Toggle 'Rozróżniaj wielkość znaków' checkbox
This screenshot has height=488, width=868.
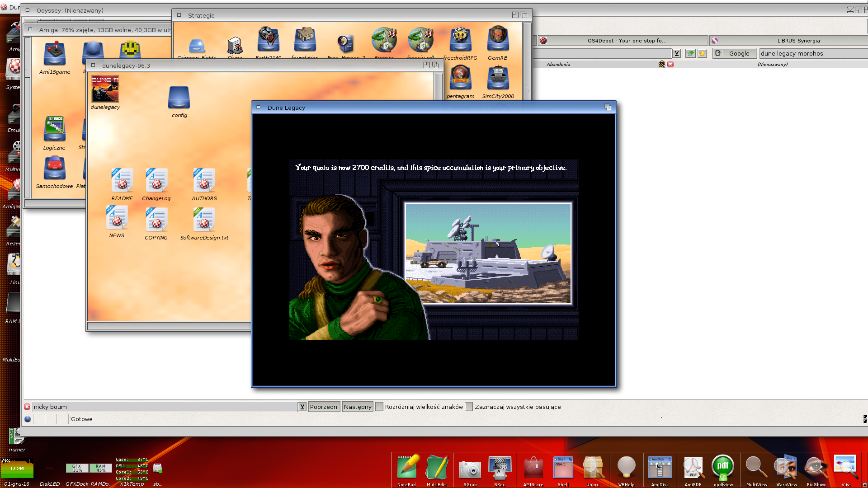pos(379,407)
